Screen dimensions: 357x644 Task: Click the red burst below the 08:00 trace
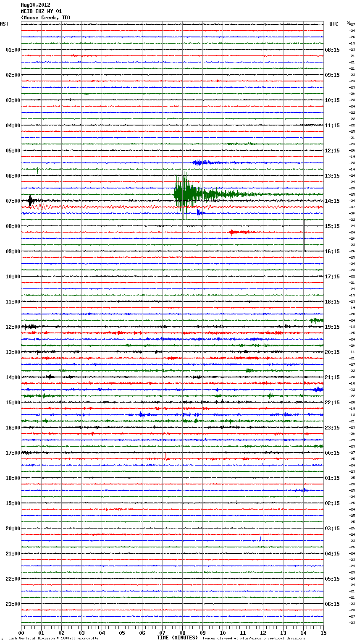click(239, 232)
